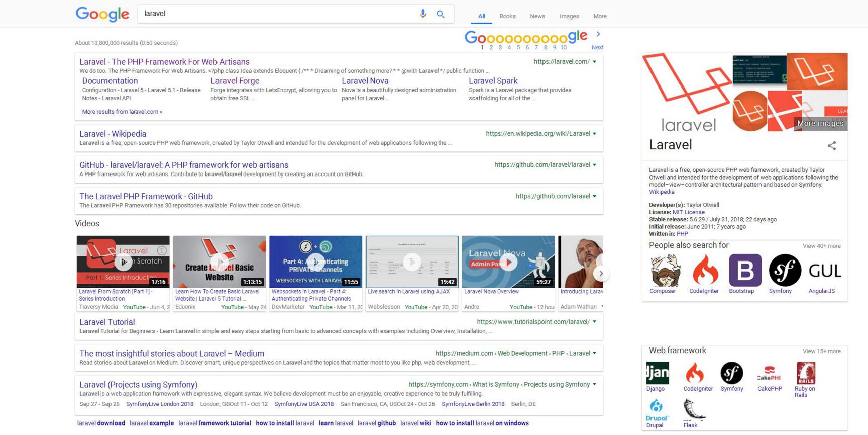Open dropdown arrow next to laravel.com URL
The height and width of the screenshot is (435, 868).
click(x=595, y=62)
